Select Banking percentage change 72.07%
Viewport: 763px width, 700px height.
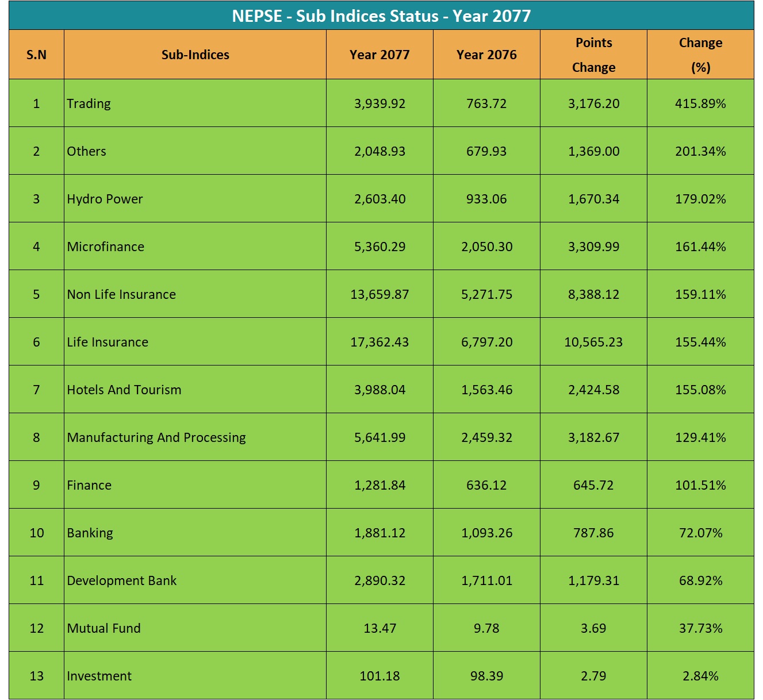click(700, 533)
